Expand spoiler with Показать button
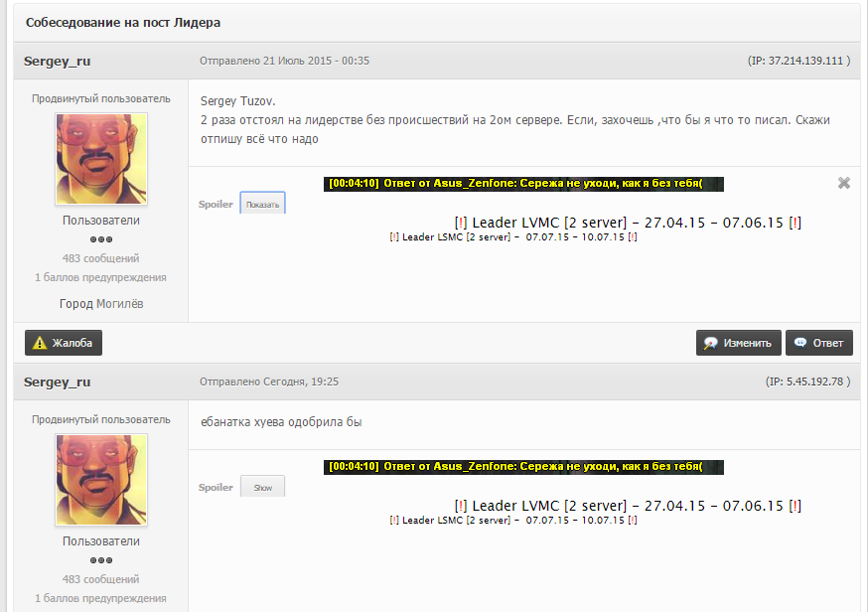868x612 pixels. click(x=262, y=204)
